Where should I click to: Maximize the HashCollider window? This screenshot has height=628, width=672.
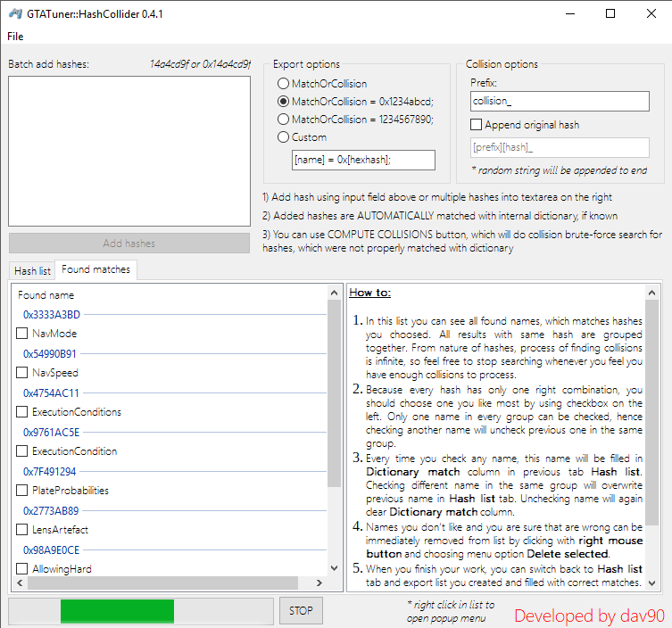610,13
